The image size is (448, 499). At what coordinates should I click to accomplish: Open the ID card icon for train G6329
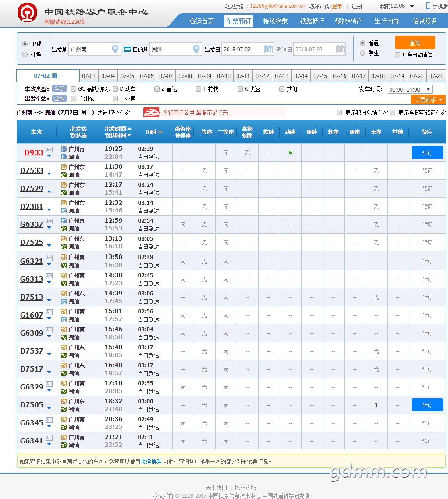tap(49, 383)
